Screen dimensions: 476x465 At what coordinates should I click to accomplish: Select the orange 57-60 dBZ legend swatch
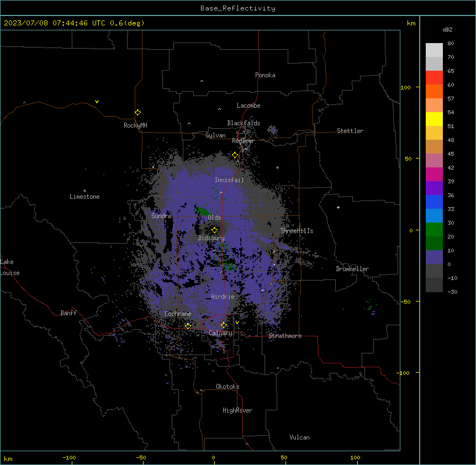point(434,91)
